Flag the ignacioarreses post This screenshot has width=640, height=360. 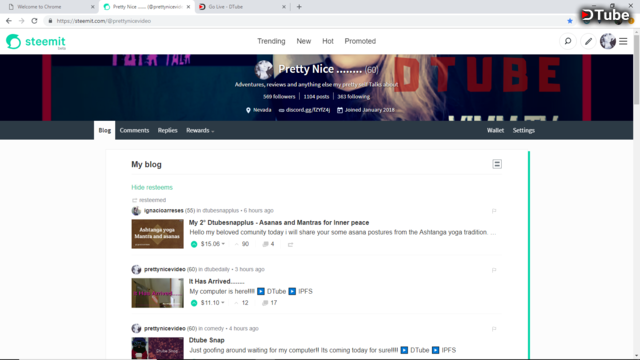(494, 211)
